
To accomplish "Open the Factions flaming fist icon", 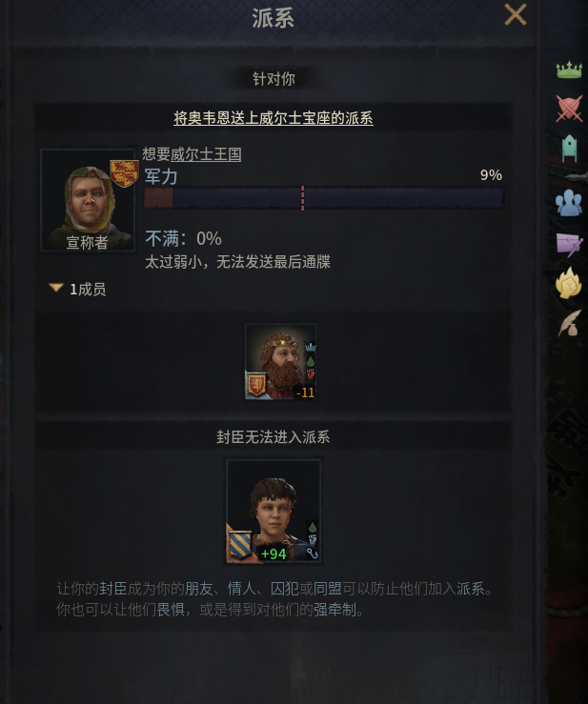I will click(569, 282).
